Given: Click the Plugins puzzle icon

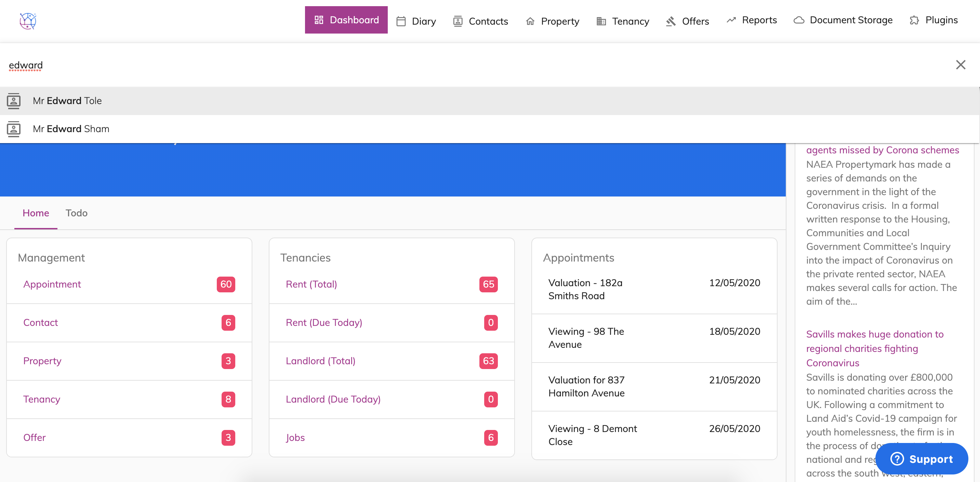Looking at the screenshot, I should pyautogui.click(x=914, y=20).
